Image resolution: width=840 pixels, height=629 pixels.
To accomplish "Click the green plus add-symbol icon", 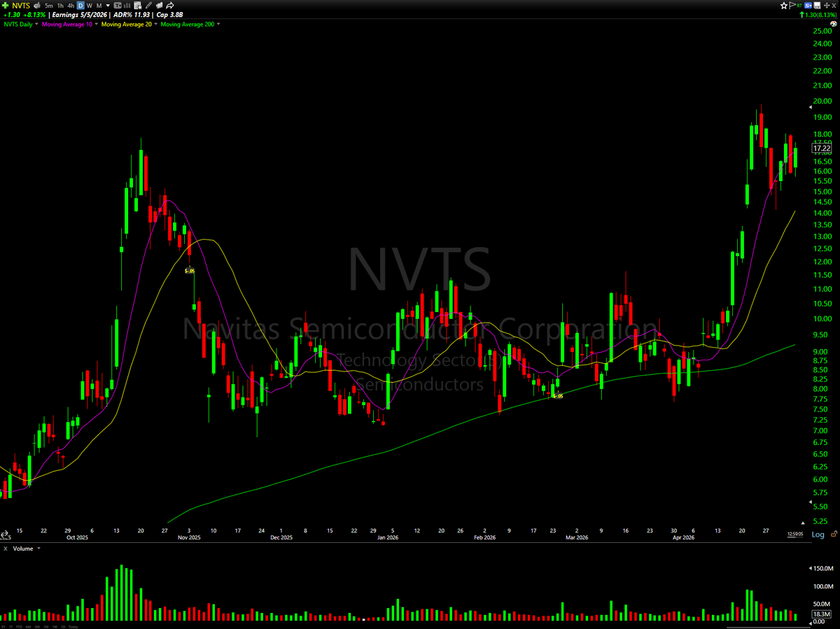I will [6, 6].
